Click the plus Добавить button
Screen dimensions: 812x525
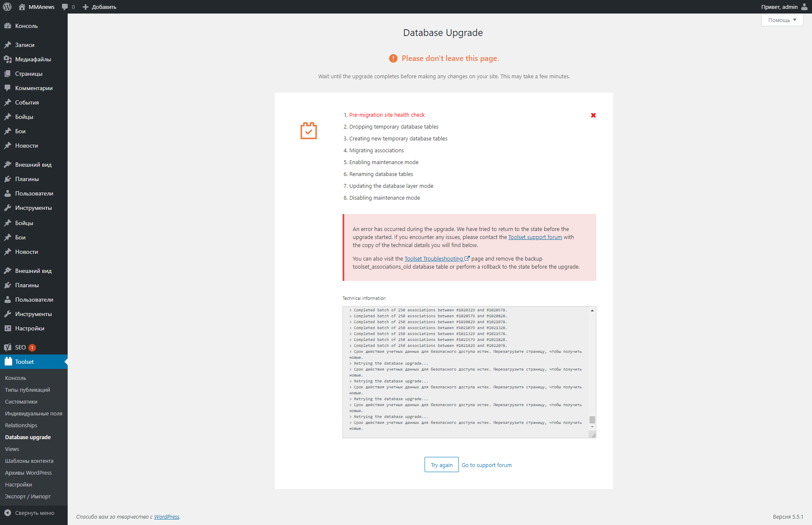click(99, 7)
